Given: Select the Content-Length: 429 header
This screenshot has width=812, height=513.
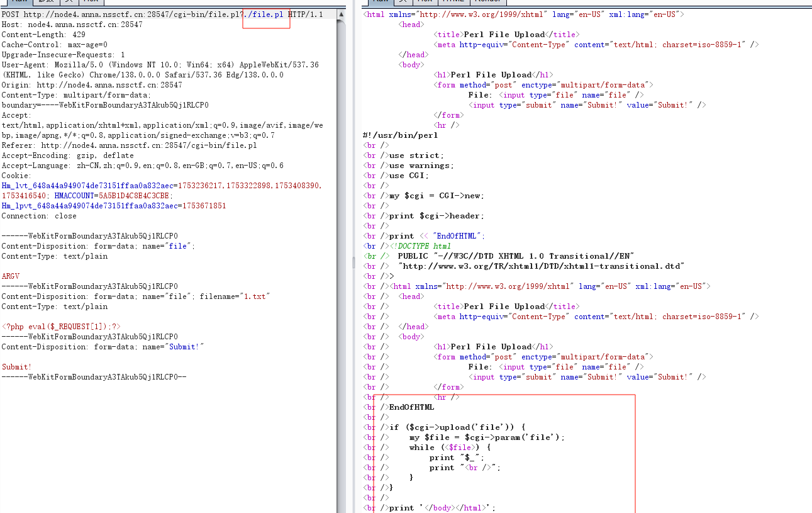Looking at the screenshot, I should click(x=43, y=35).
